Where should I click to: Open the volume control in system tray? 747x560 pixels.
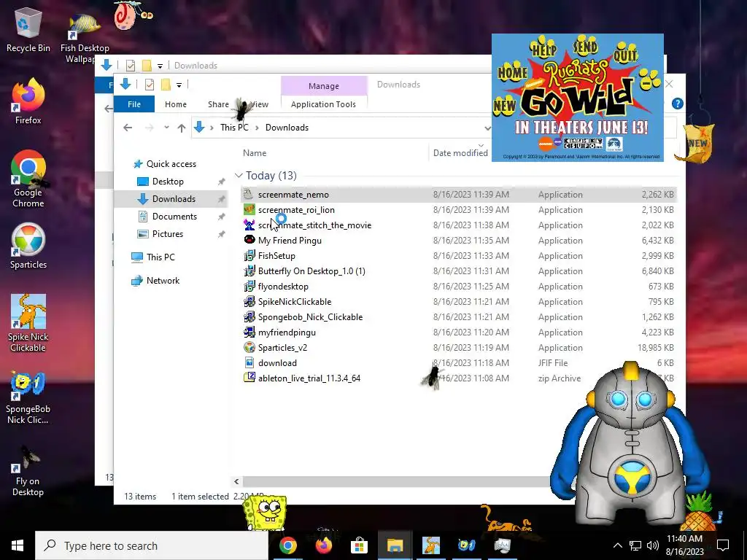coord(653,545)
